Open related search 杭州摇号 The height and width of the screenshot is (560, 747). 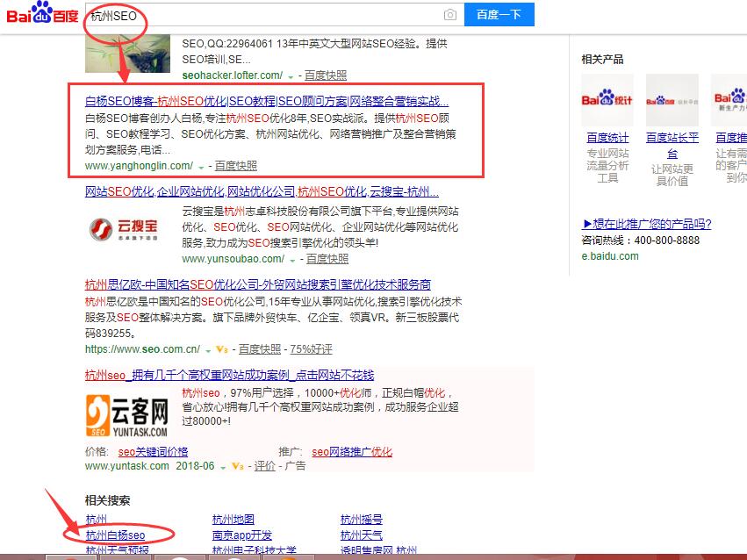click(362, 520)
